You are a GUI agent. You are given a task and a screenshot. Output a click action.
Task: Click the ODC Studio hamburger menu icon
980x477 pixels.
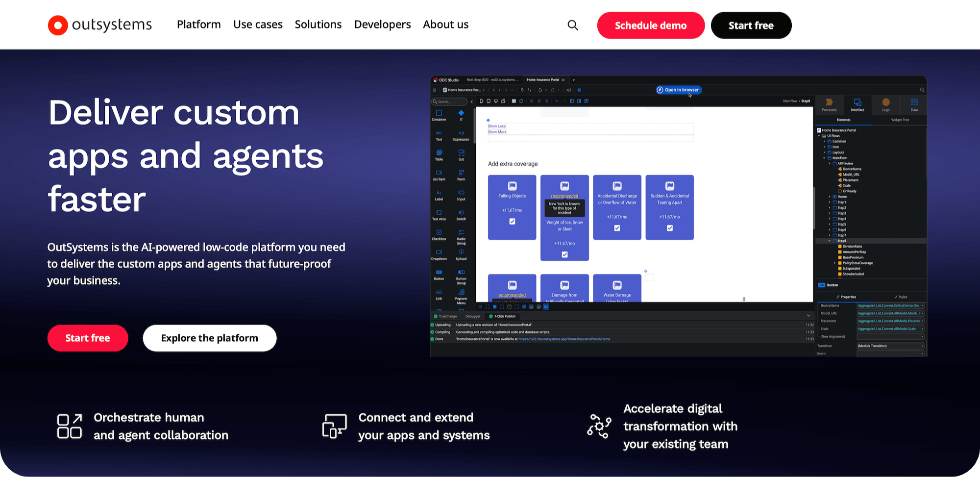pos(434,90)
